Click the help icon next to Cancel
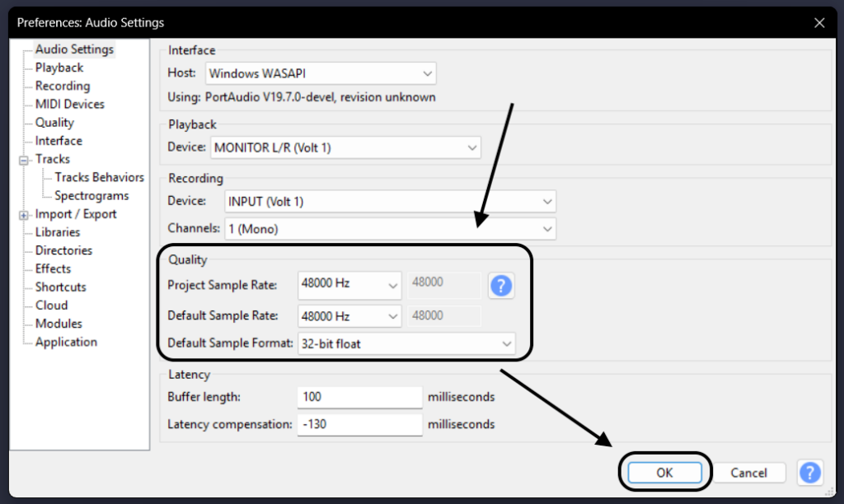The image size is (844, 504). pyautogui.click(x=809, y=473)
